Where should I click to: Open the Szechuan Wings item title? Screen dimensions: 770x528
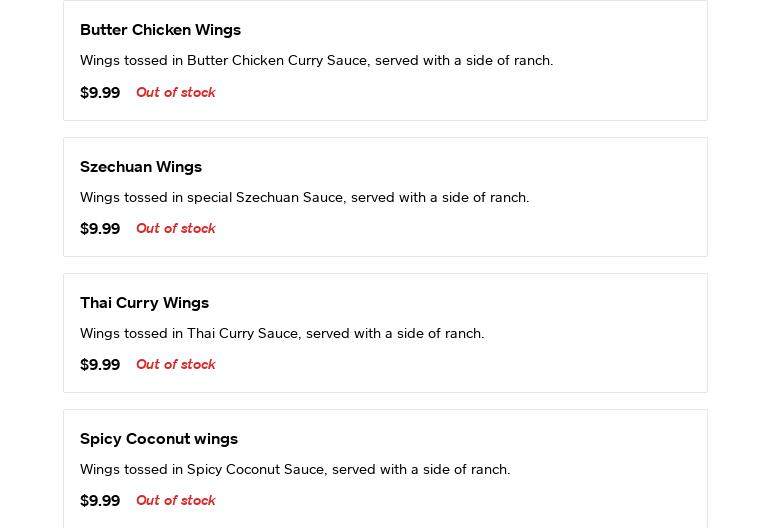pyautogui.click(x=141, y=167)
